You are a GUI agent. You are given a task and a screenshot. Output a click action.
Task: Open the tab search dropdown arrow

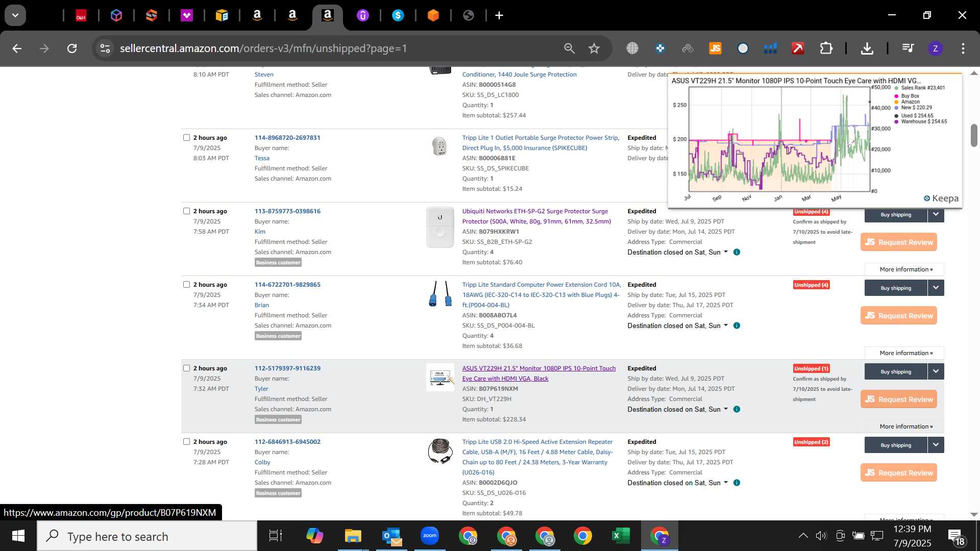pos(15,15)
